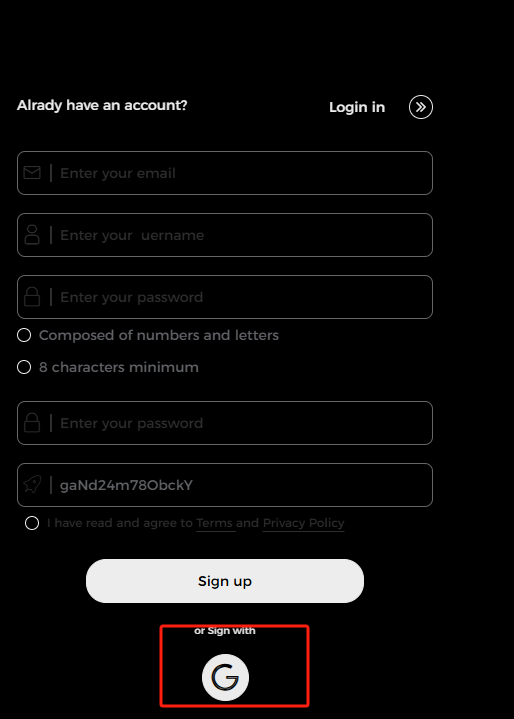Click the padlock icon in confirm password field
The height and width of the screenshot is (719, 514).
32,423
